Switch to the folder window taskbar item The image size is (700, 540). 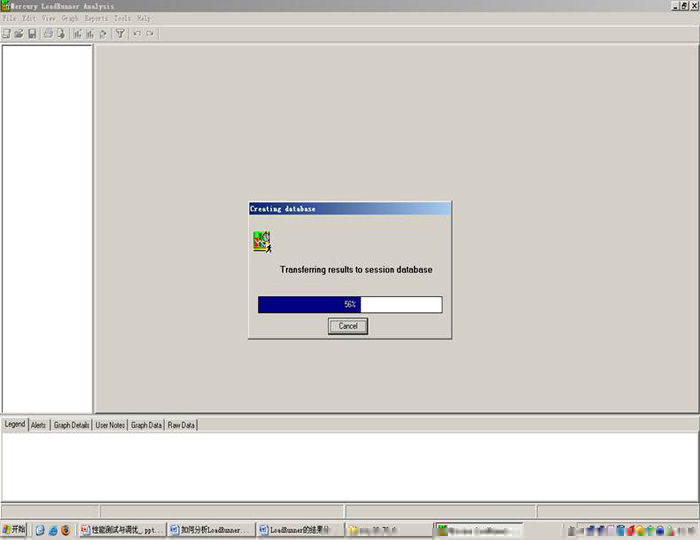coord(388,530)
